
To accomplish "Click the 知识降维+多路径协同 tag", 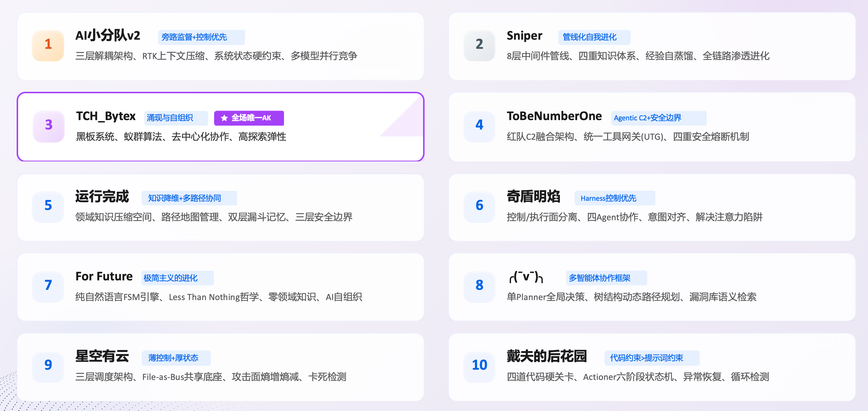I will pyautogui.click(x=189, y=198).
